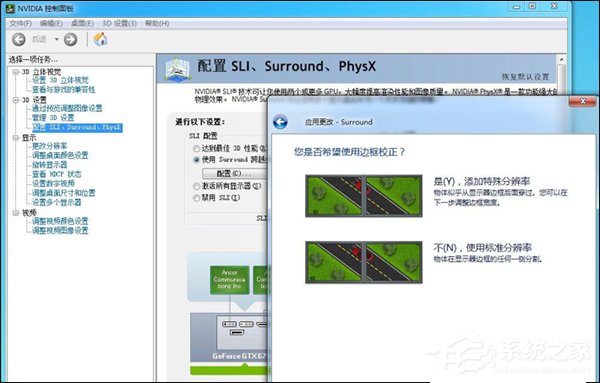The image size is (600, 383).
Task: Open the back history dropdown arrow
Action: click(56, 39)
